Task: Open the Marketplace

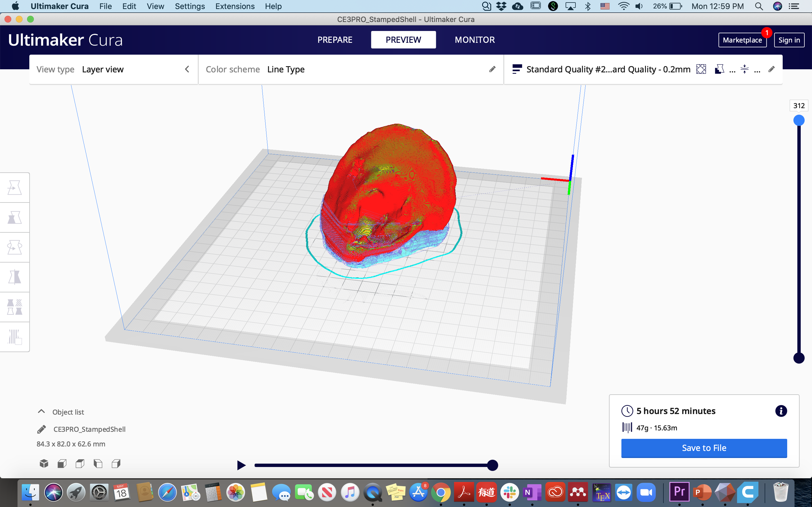Action: 742,40
